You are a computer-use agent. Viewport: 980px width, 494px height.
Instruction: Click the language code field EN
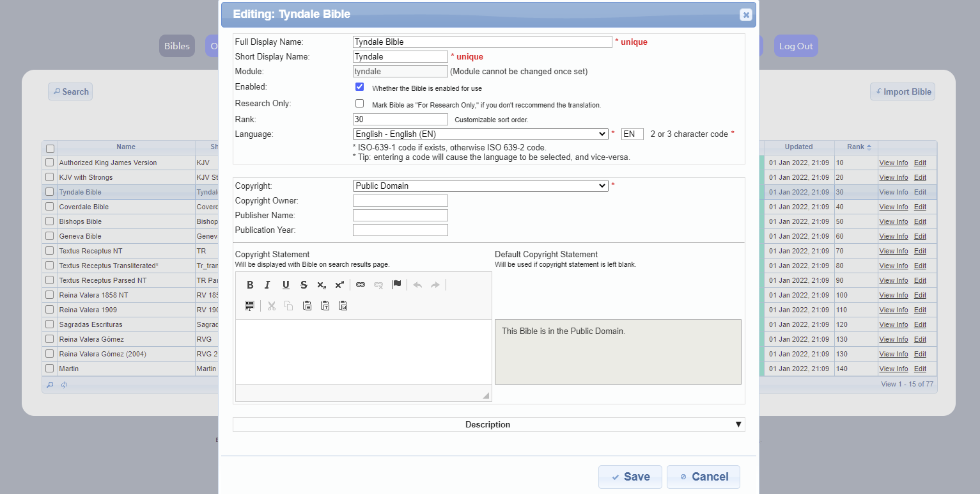pyautogui.click(x=632, y=134)
